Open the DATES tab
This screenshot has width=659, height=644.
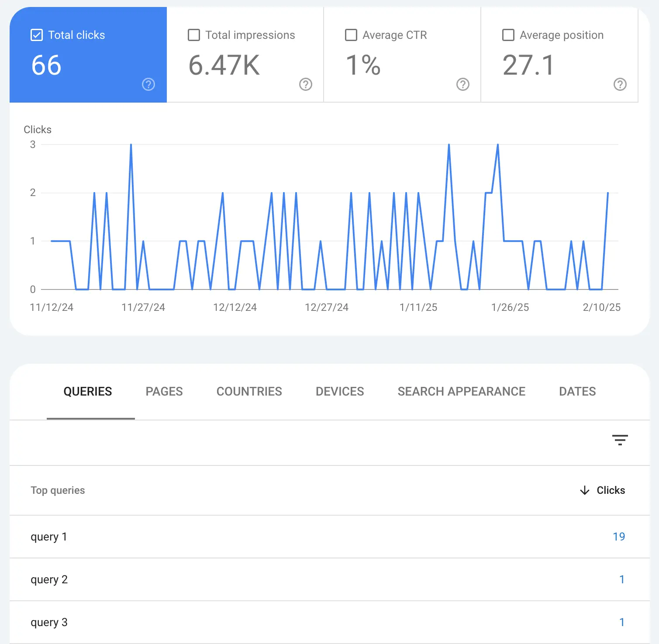pyautogui.click(x=577, y=391)
